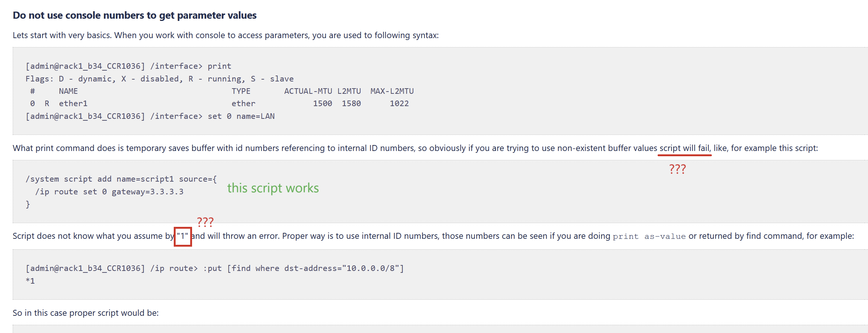The image size is (868, 333).
Task: Click red question marks under "script will fail"
Action: [x=677, y=169]
